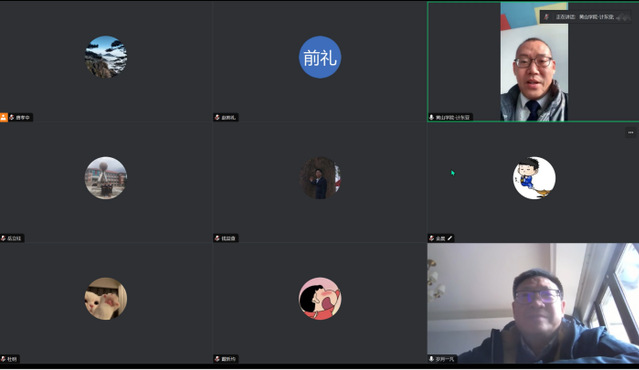Viewport: 639px width, 370px height.
Task: Click muted mic icon under standing man avatar
Action: pyautogui.click(x=217, y=238)
